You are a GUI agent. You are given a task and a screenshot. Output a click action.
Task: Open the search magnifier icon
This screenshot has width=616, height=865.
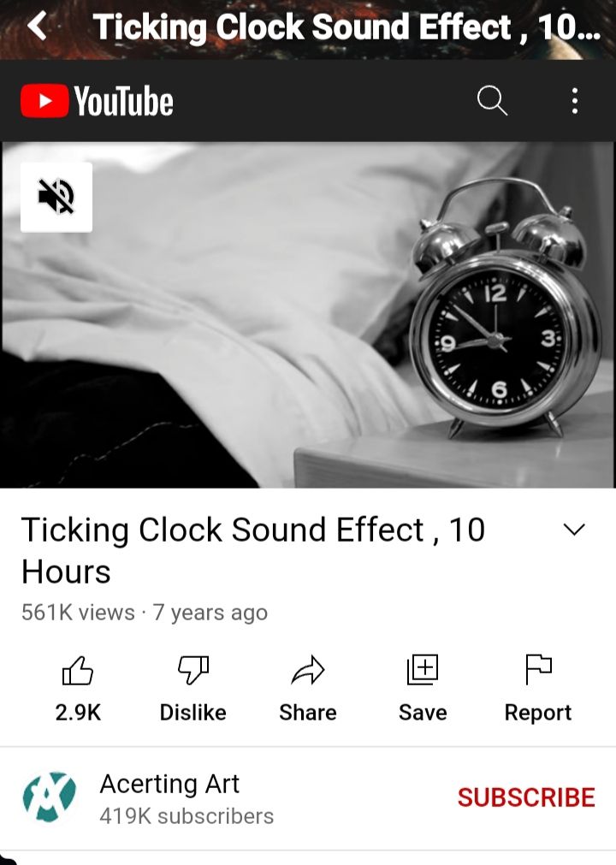point(491,101)
